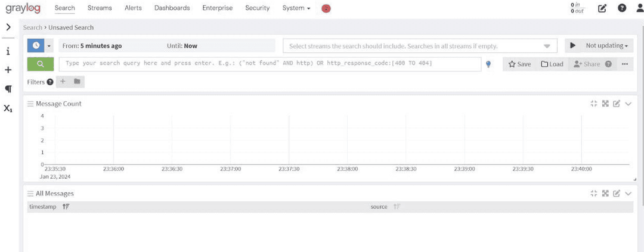The image size is (644, 252).
Task: Click the green search execute button
Action: click(41, 64)
